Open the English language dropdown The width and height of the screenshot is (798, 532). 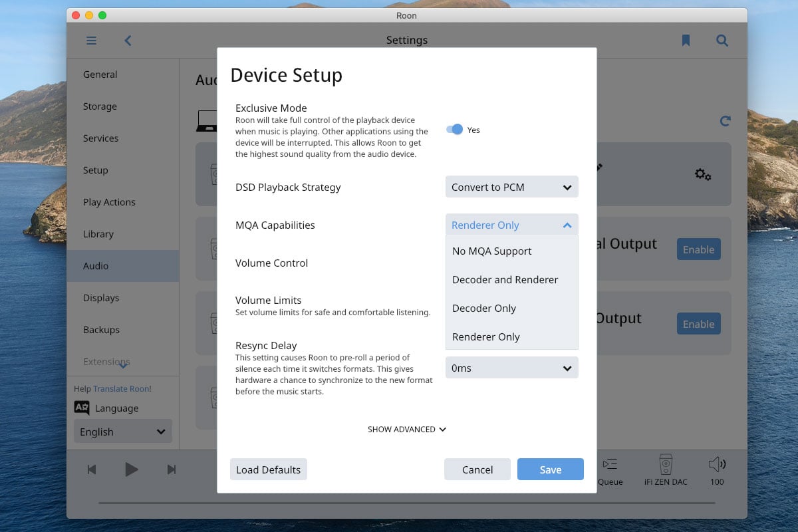click(x=123, y=431)
